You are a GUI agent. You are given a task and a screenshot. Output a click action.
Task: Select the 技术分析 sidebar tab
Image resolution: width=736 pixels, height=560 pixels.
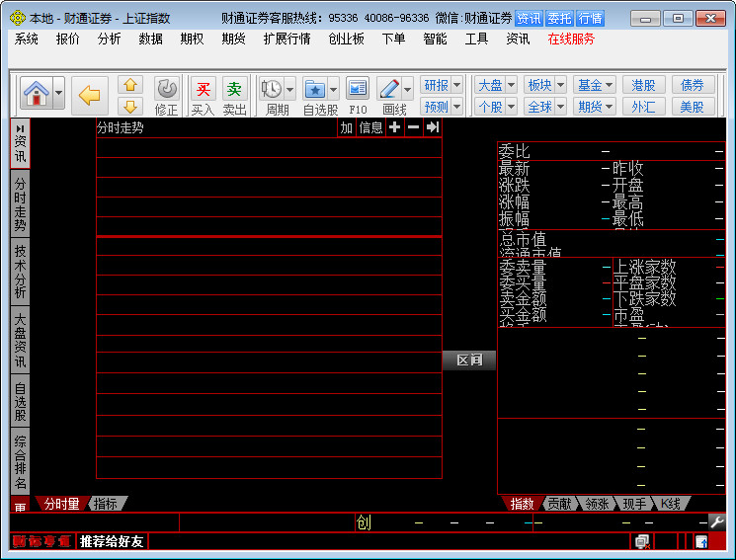(x=20, y=272)
